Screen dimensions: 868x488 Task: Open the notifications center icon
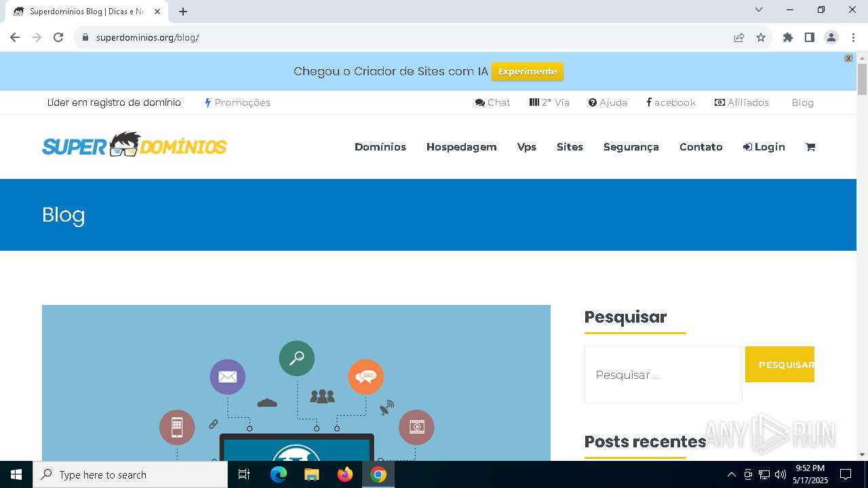[846, 474]
